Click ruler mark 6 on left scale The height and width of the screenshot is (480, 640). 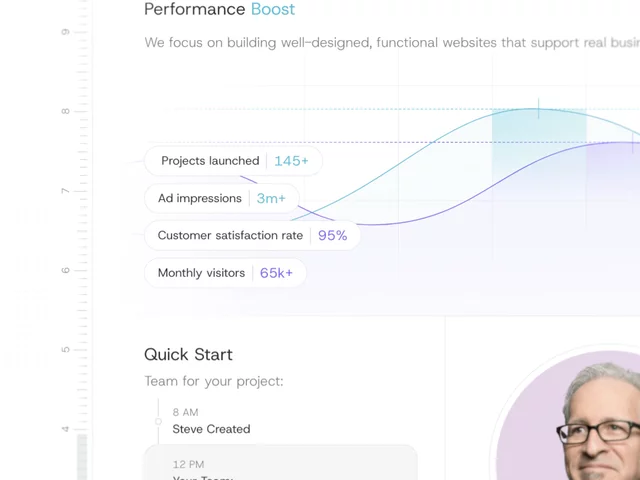click(65, 270)
